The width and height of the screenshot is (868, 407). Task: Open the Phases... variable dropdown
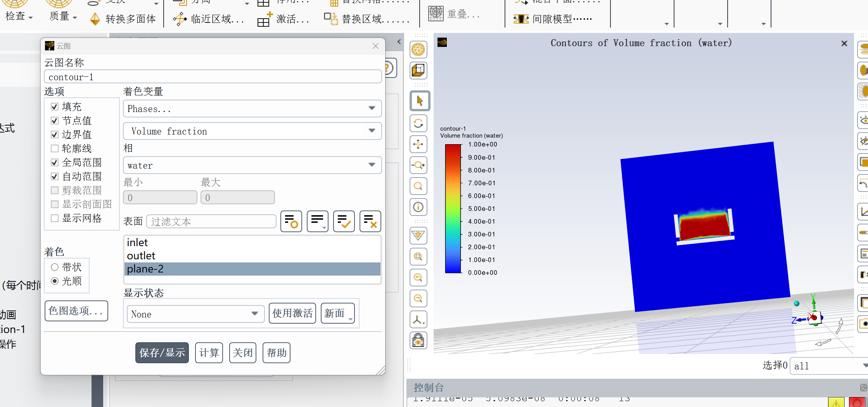252,109
